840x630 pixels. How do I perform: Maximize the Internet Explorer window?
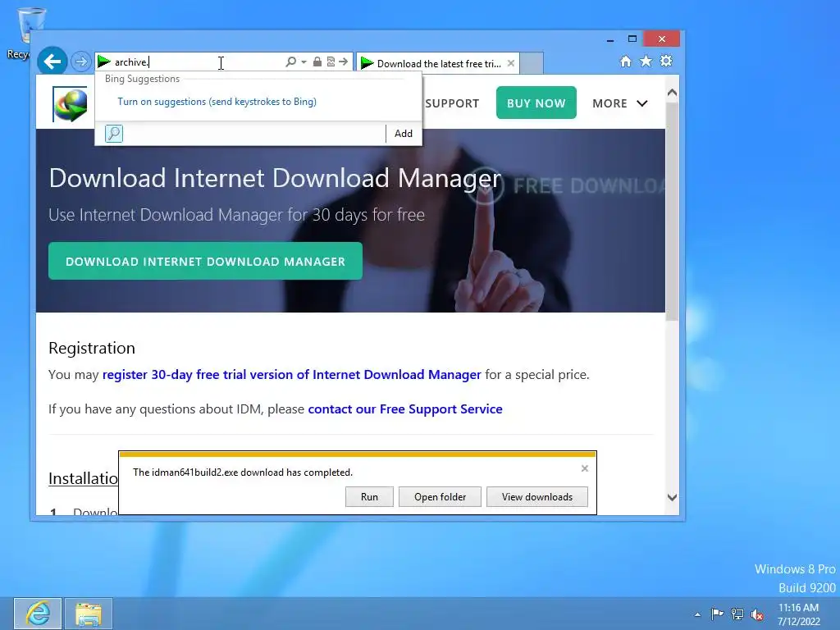point(632,39)
